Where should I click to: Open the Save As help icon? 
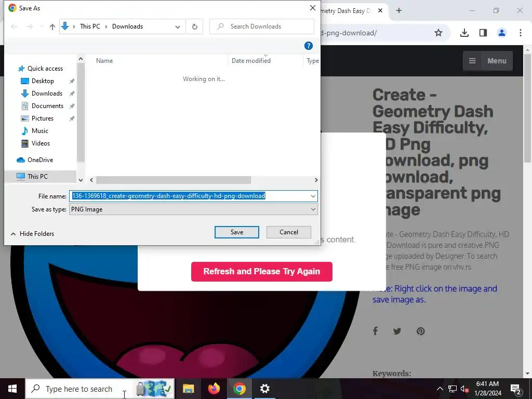[309, 46]
